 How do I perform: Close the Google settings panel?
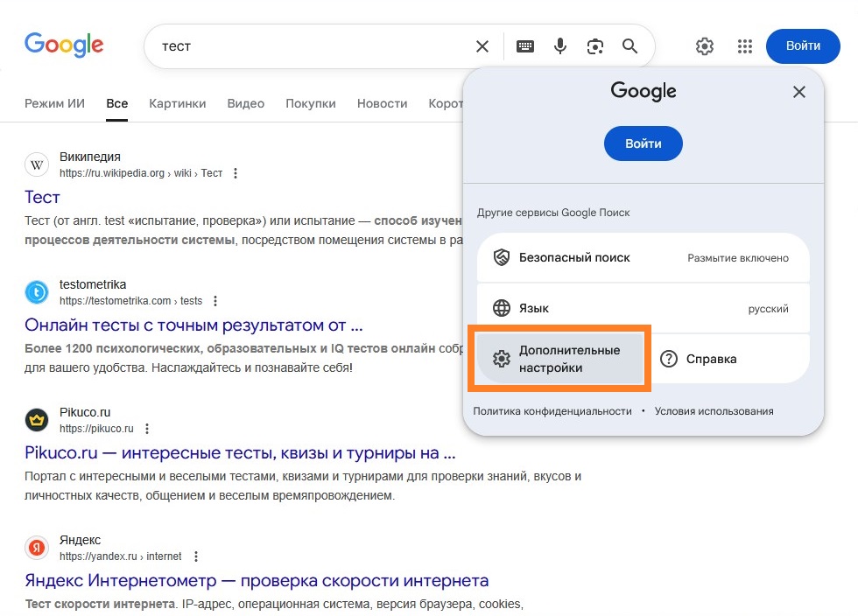click(798, 92)
